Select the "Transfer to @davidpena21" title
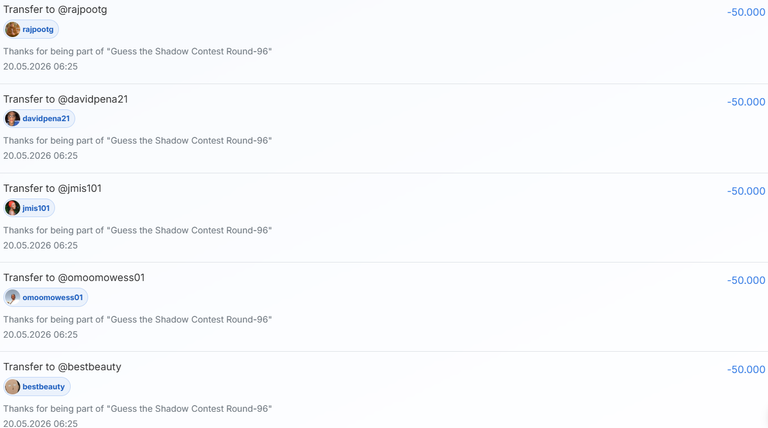Screen dimensions: 768x428 [x=66, y=99]
